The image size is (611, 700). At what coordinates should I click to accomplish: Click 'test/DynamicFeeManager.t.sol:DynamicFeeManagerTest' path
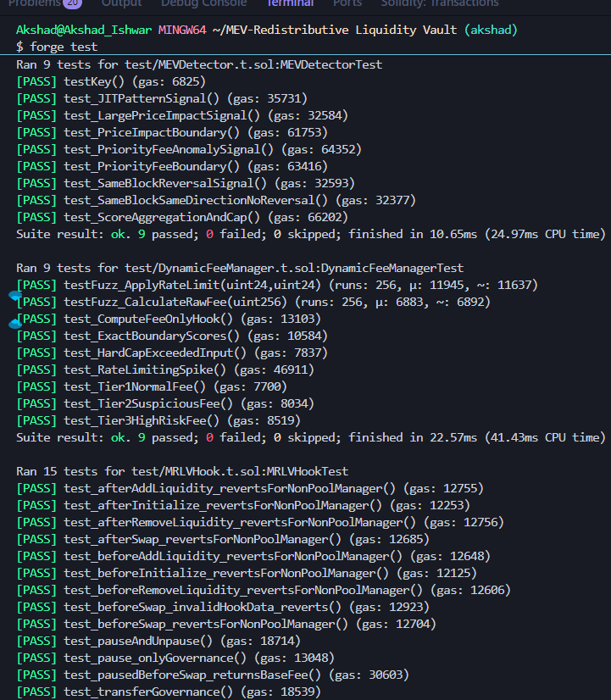[294, 269]
